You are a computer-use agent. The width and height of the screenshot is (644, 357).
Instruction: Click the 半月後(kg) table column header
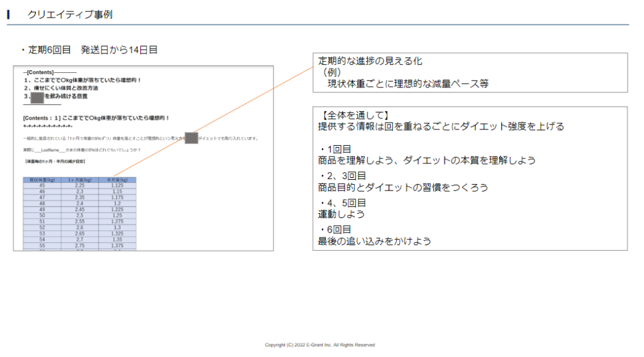point(117,180)
